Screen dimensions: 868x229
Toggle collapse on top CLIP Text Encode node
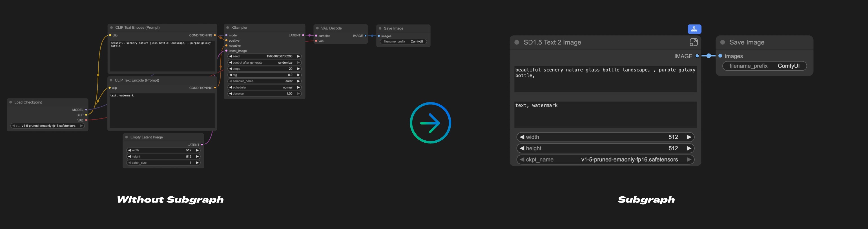click(x=112, y=28)
